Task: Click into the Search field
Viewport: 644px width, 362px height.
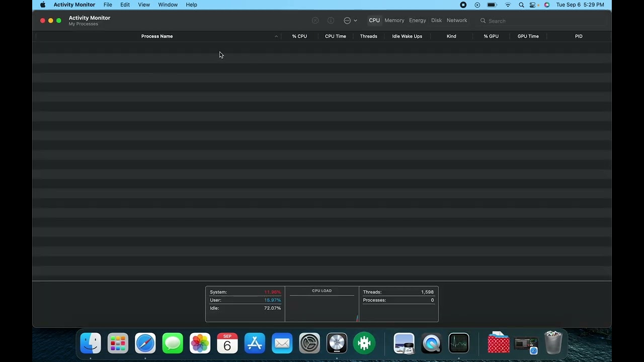Action: [x=542, y=21]
